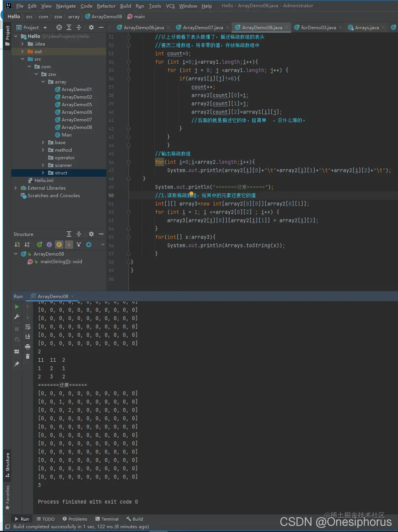Image resolution: width=398 pixels, height=532 pixels.
Task: Hide the Project panel with minus icon
Action: coord(101,27)
